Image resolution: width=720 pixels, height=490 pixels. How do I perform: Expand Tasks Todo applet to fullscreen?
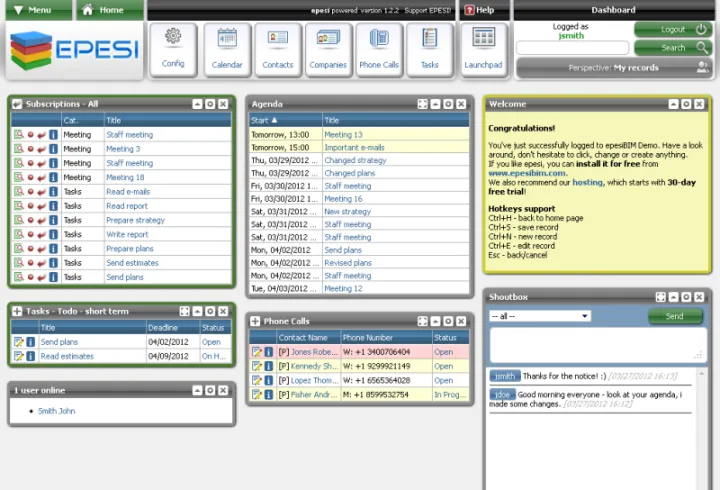coord(184,311)
